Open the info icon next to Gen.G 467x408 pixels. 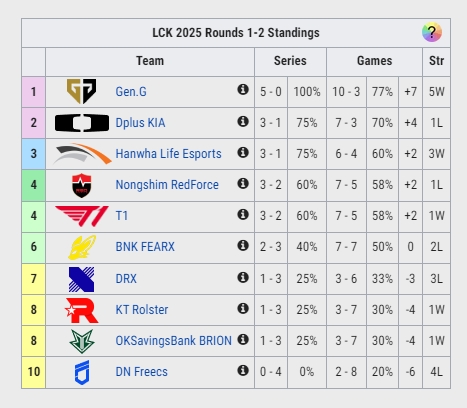pyautogui.click(x=243, y=89)
